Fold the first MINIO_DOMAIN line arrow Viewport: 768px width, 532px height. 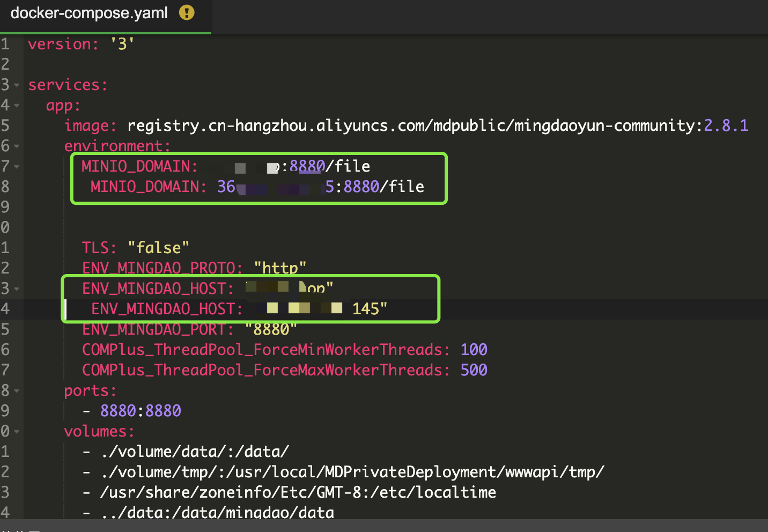point(17,167)
